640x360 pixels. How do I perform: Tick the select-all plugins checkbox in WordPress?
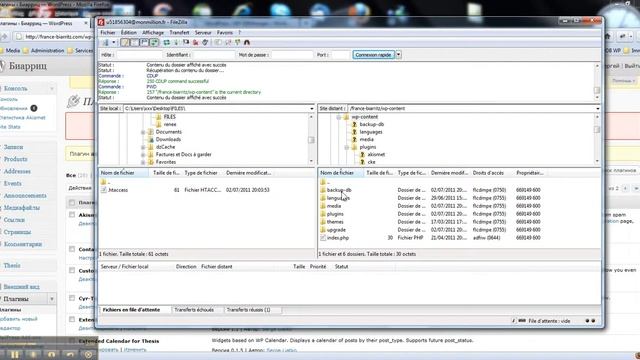pyautogui.click(x=72, y=202)
